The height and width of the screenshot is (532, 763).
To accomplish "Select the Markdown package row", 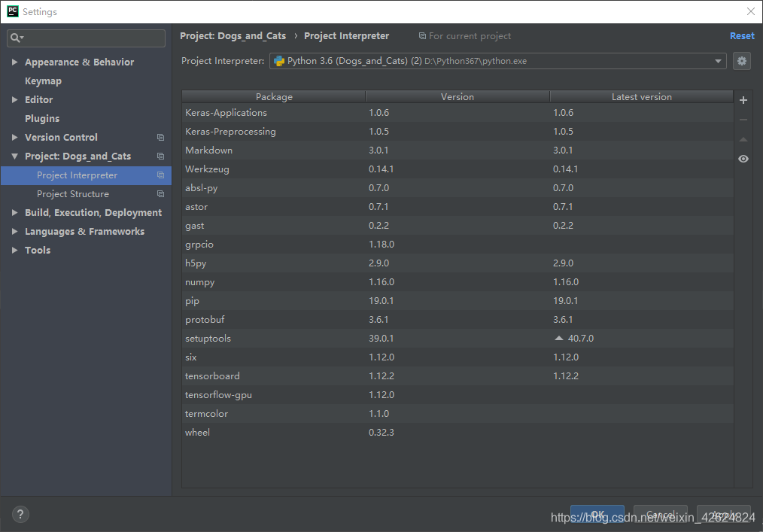I will click(x=457, y=150).
